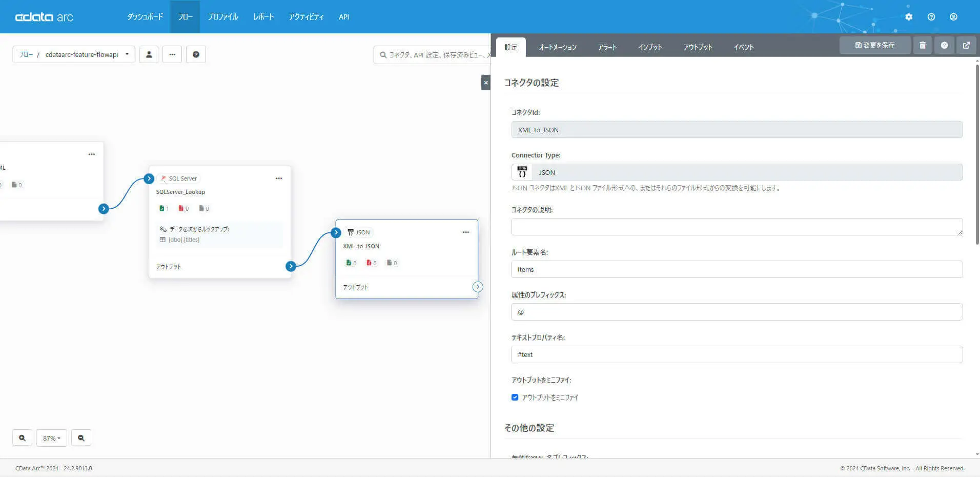
Task: Open the flow options ellipsis beside the person button
Action: click(172, 54)
